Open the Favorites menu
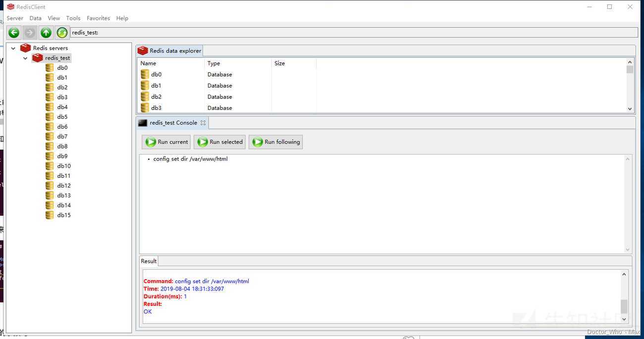This screenshot has width=644, height=339. coord(98,18)
